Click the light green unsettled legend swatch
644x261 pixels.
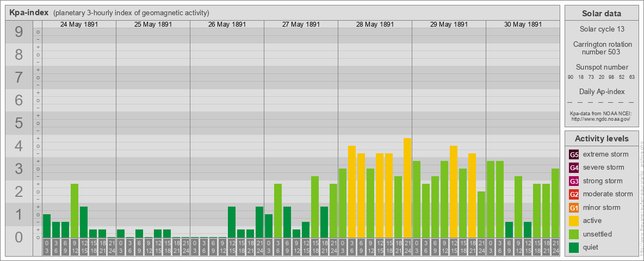coord(574,234)
